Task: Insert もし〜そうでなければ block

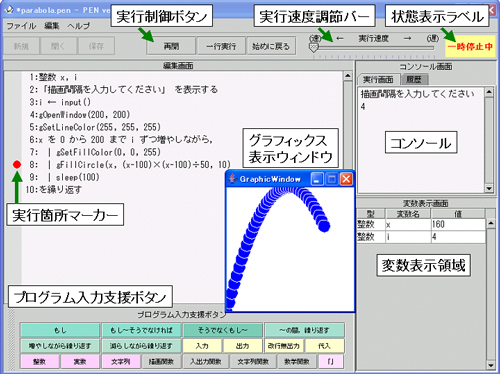Action: tap(141, 330)
